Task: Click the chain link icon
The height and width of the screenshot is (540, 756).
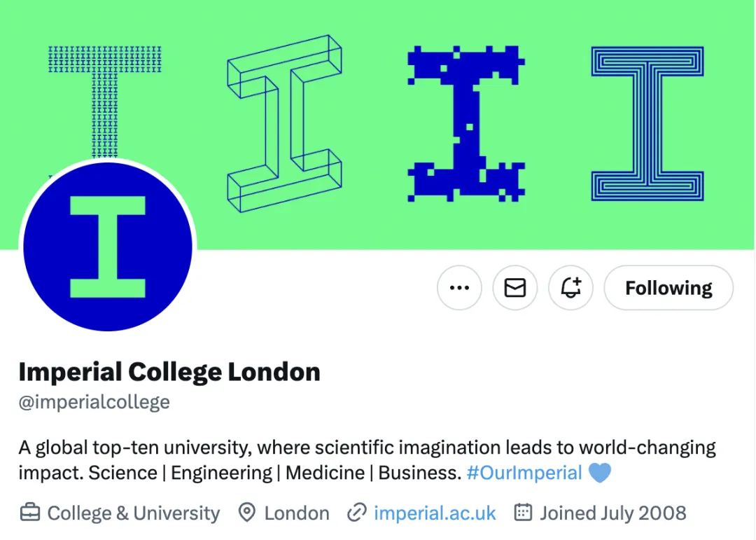Action: coord(357,513)
